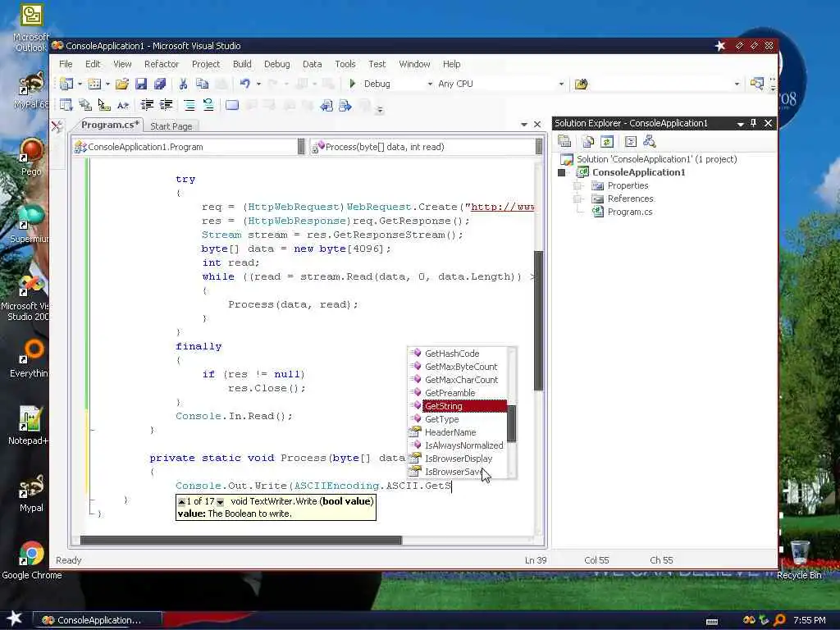Open the active files list dropdown arrow
This screenshot has width=840, height=630.
coord(524,125)
